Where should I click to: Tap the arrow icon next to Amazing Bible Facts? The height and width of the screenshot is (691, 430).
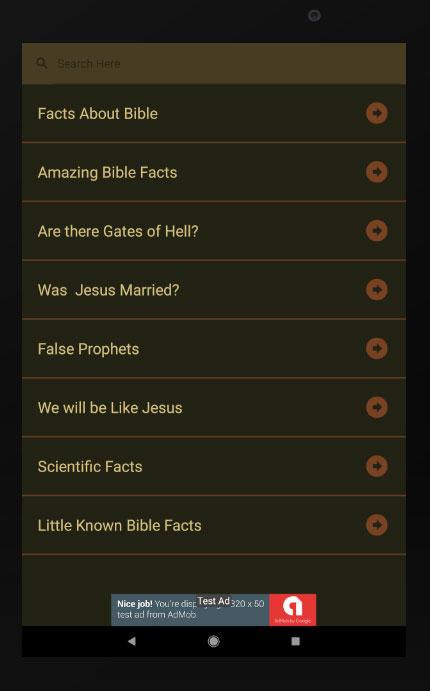[x=377, y=172]
